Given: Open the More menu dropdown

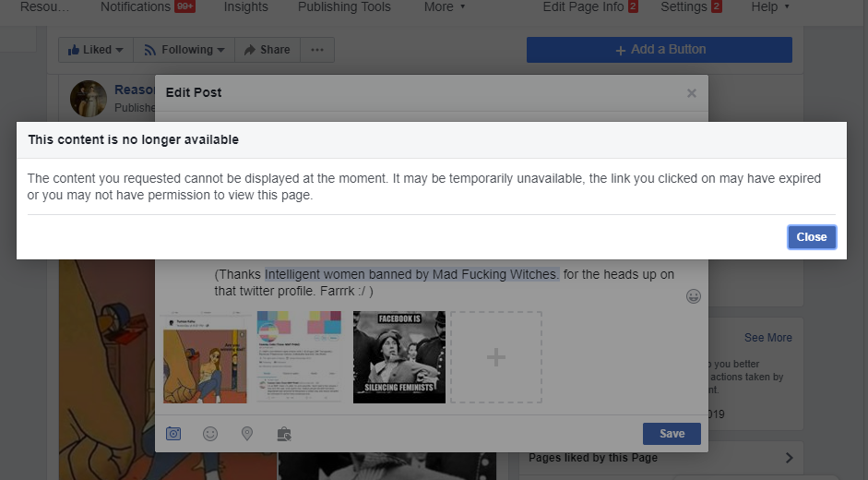Looking at the screenshot, I should click(x=444, y=7).
